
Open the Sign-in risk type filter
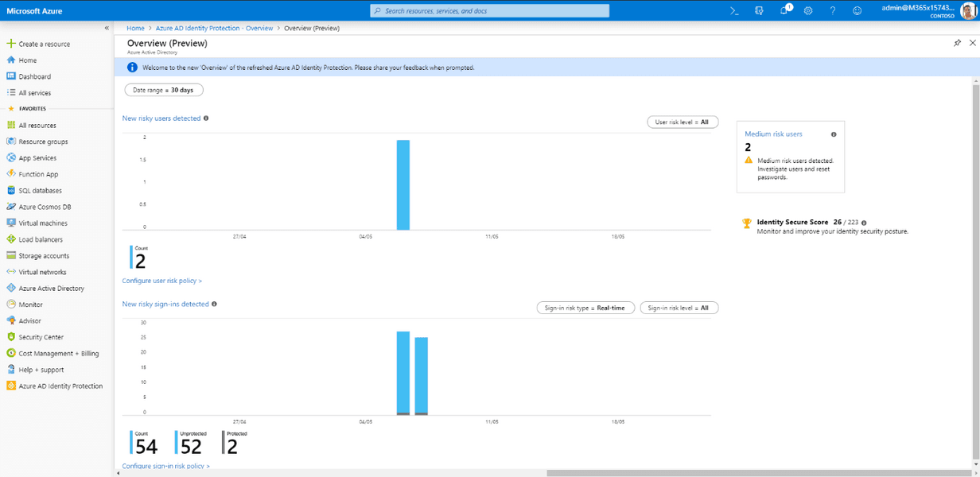coord(585,308)
